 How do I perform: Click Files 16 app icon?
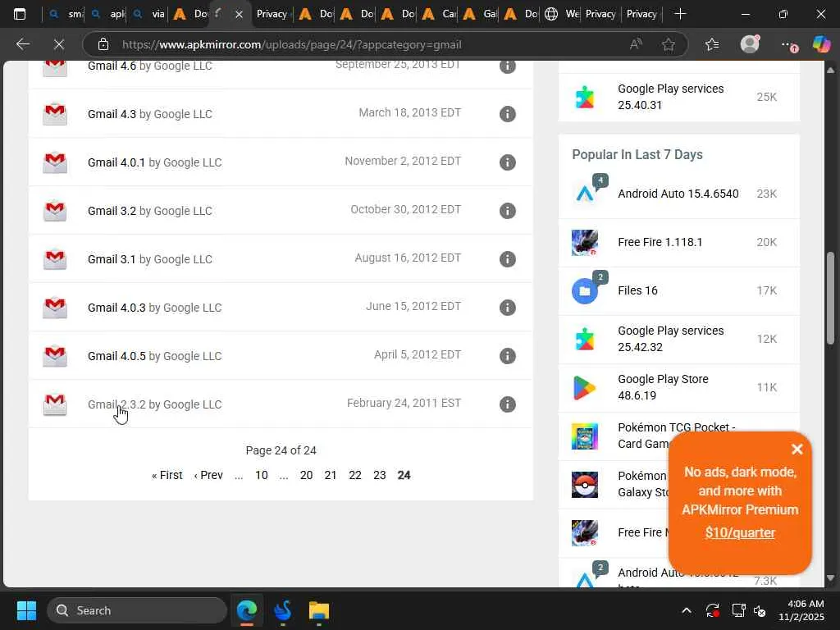(585, 291)
